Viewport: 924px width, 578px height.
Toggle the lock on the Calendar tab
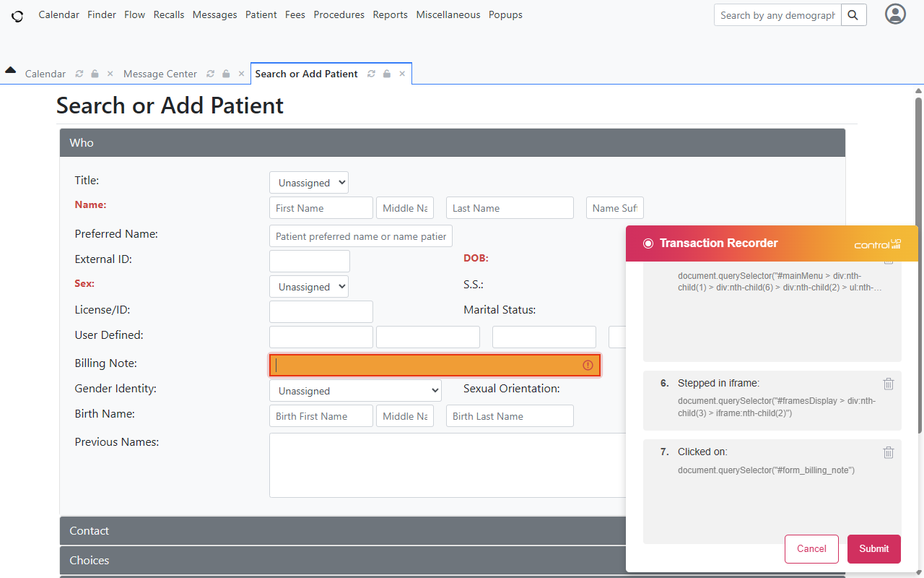coord(94,73)
